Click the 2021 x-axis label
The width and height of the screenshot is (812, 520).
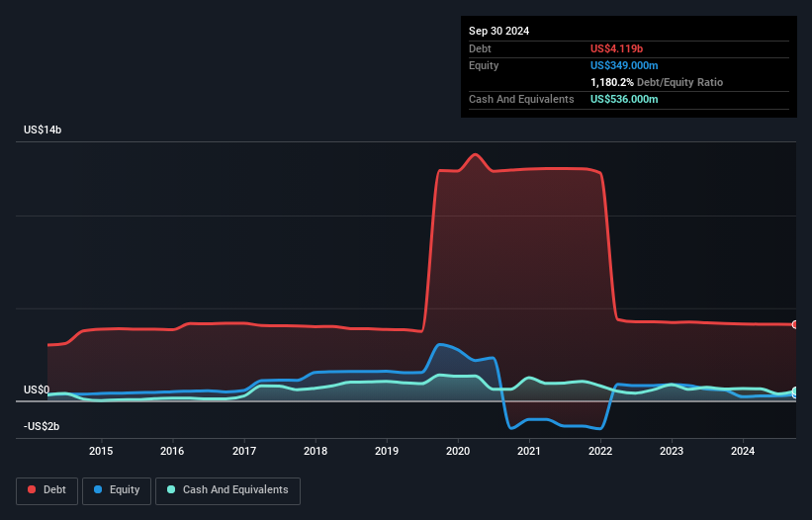pyautogui.click(x=529, y=451)
